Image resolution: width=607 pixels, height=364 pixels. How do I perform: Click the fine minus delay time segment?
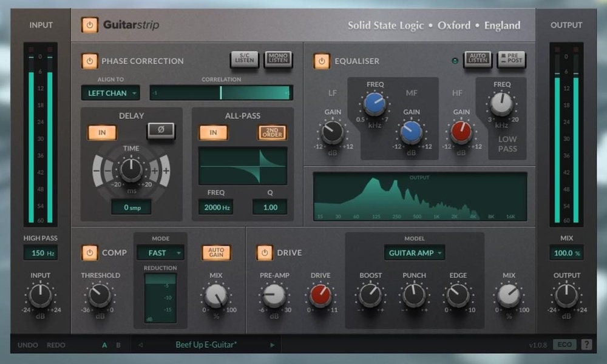coord(108,170)
